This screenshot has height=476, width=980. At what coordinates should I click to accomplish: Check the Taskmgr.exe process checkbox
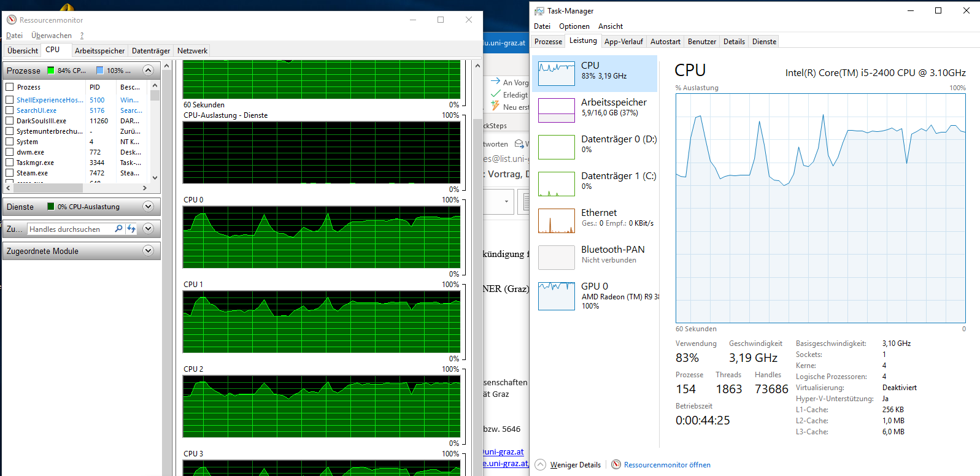point(9,163)
